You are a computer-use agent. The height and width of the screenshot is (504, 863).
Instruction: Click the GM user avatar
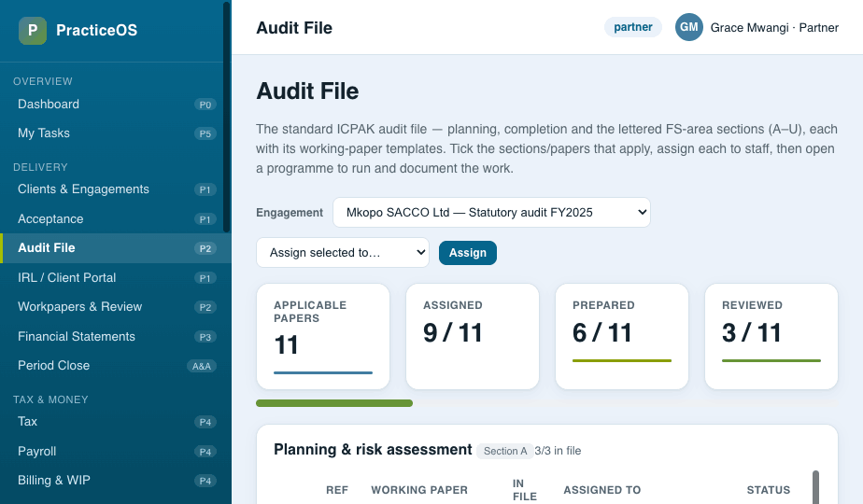coord(689,27)
